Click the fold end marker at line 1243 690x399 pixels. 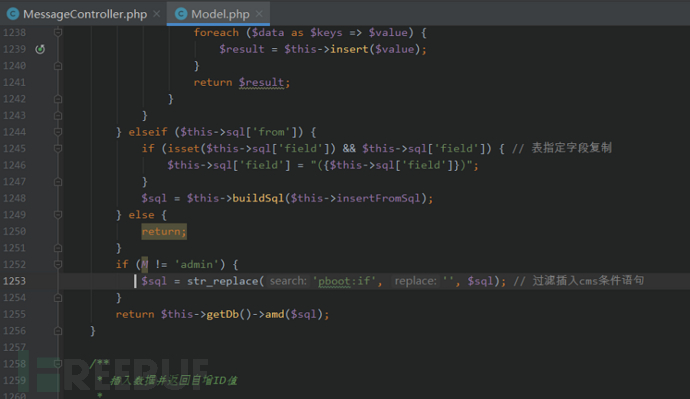pyautogui.click(x=58, y=116)
